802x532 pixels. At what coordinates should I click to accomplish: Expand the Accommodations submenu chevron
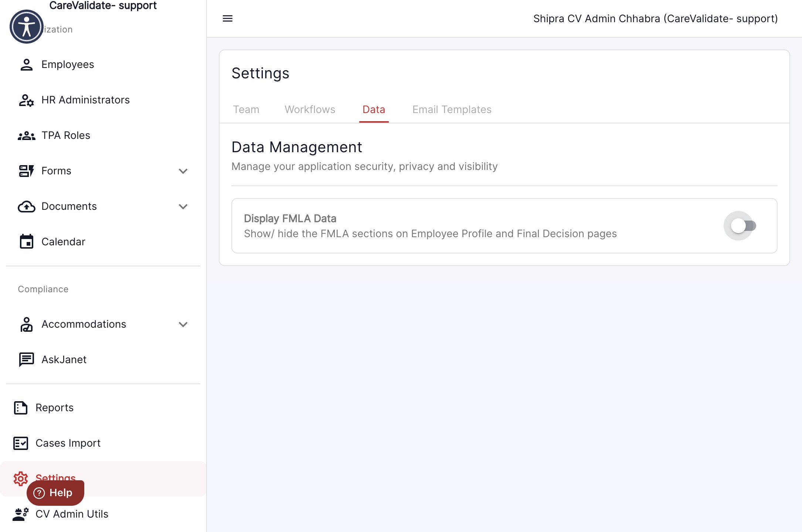coord(183,324)
